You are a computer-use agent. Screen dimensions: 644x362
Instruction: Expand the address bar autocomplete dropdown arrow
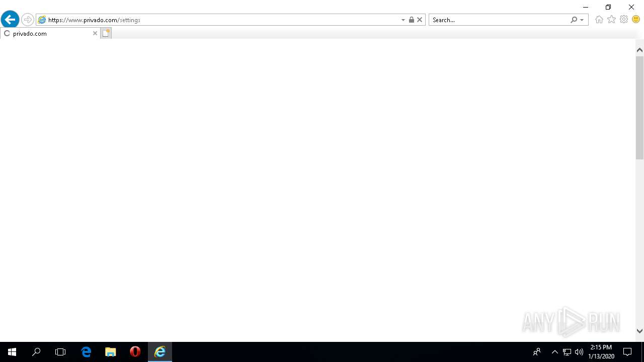coord(403,20)
